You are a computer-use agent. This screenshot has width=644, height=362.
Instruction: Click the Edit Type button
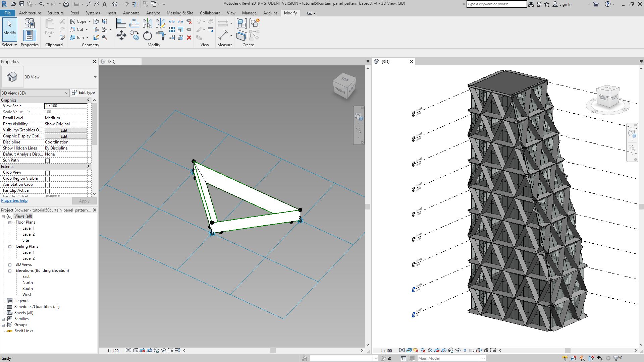84,93
